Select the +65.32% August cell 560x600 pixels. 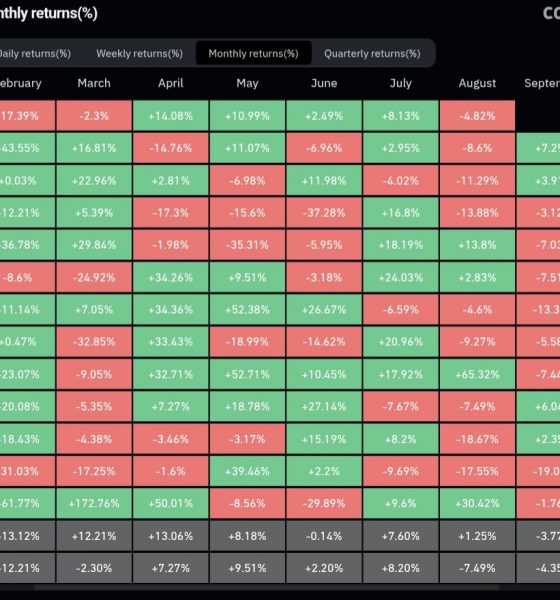(477, 374)
